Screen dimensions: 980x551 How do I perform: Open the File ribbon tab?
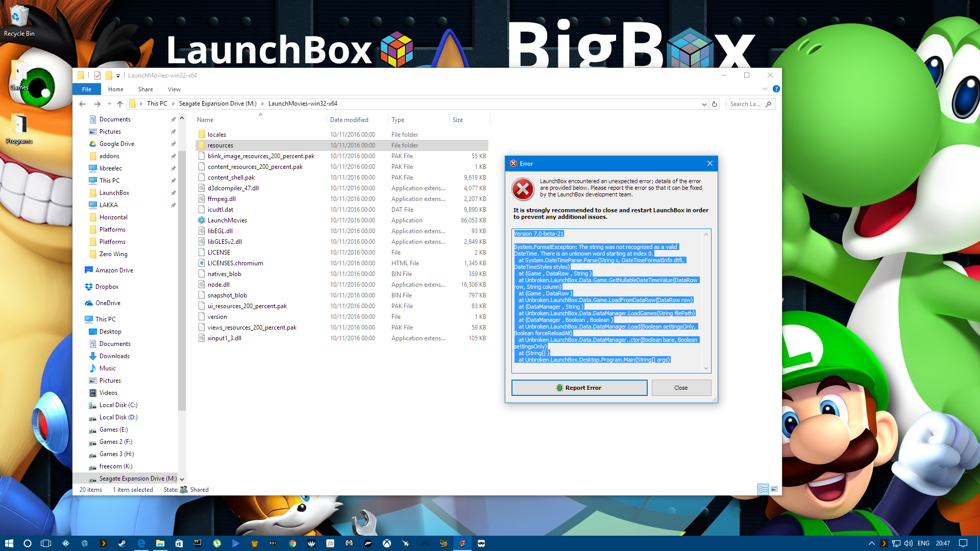[x=87, y=89]
